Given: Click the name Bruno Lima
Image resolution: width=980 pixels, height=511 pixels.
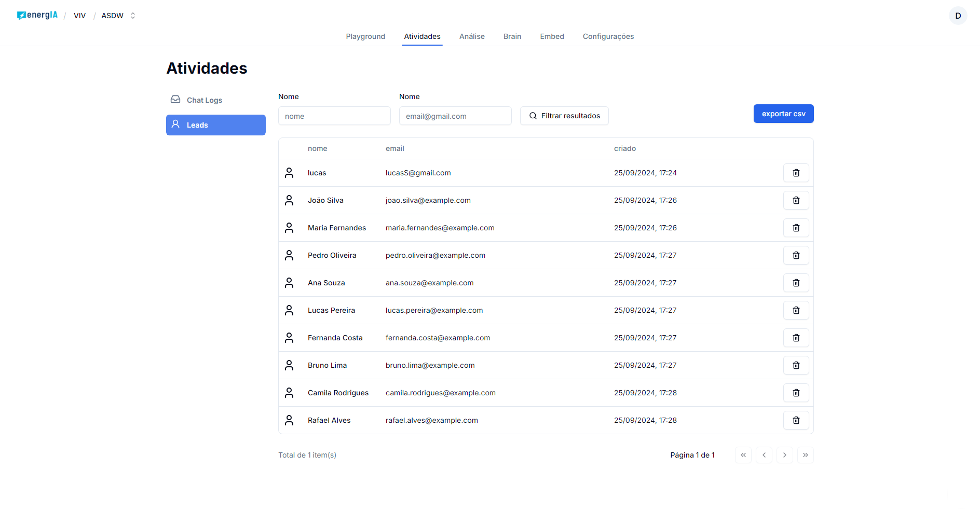Looking at the screenshot, I should pos(327,365).
